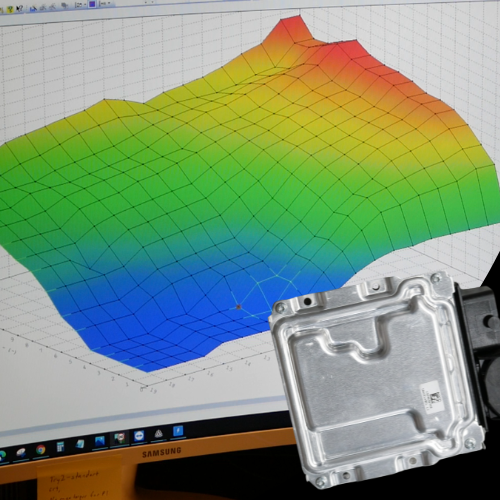Click the Microsoft Edge taskbar icon
Viewport: 500px width, 500px height.
tap(2, 456)
